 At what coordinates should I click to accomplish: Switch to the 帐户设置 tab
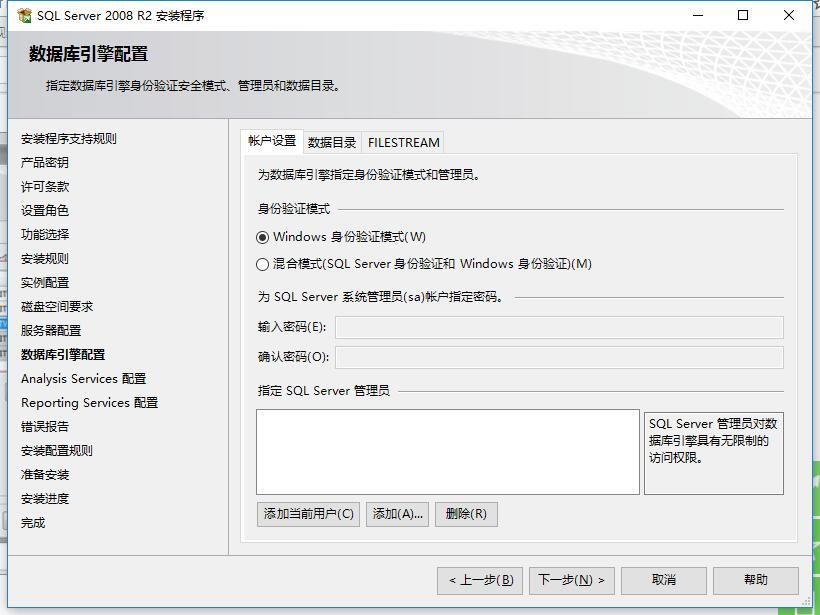pyautogui.click(x=272, y=141)
